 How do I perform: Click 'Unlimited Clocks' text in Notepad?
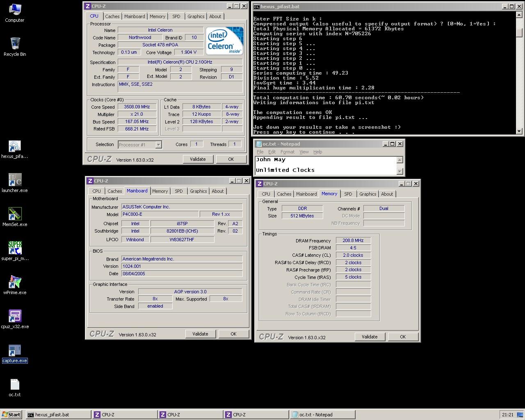(285, 170)
